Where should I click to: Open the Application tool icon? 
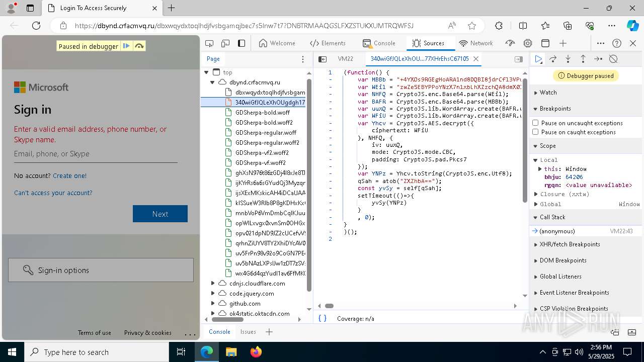[x=545, y=43]
